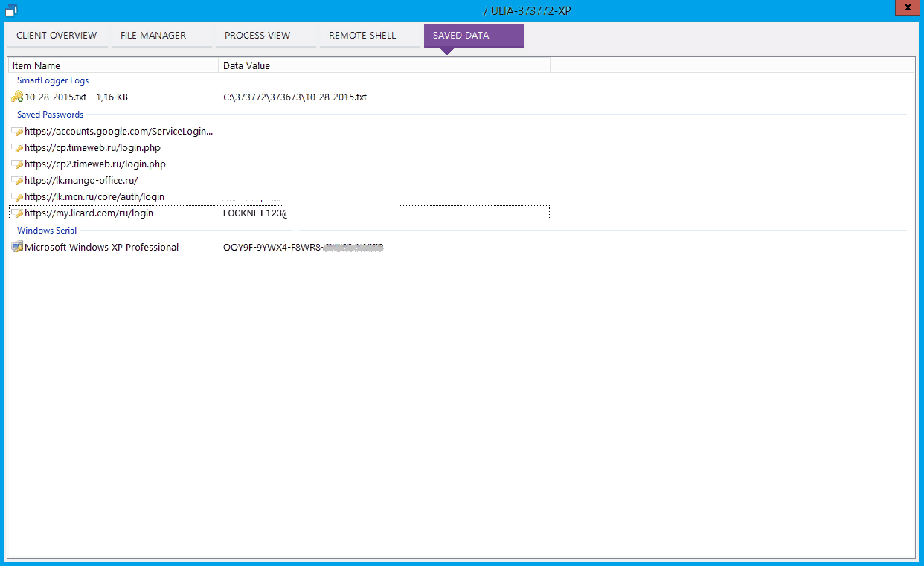Viewport: 924px width, 566px height.
Task: Select the Saved Data tab
Action: pos(474,36)
